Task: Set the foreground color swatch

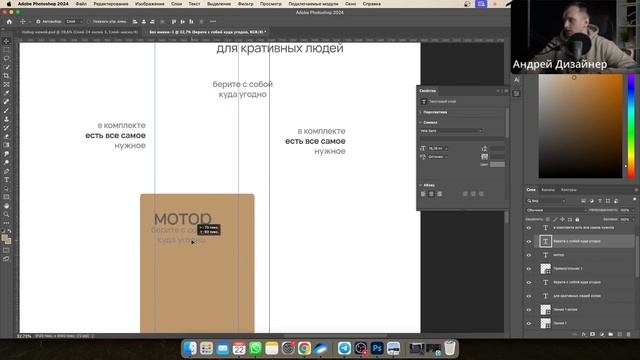Action: point(5,238)
